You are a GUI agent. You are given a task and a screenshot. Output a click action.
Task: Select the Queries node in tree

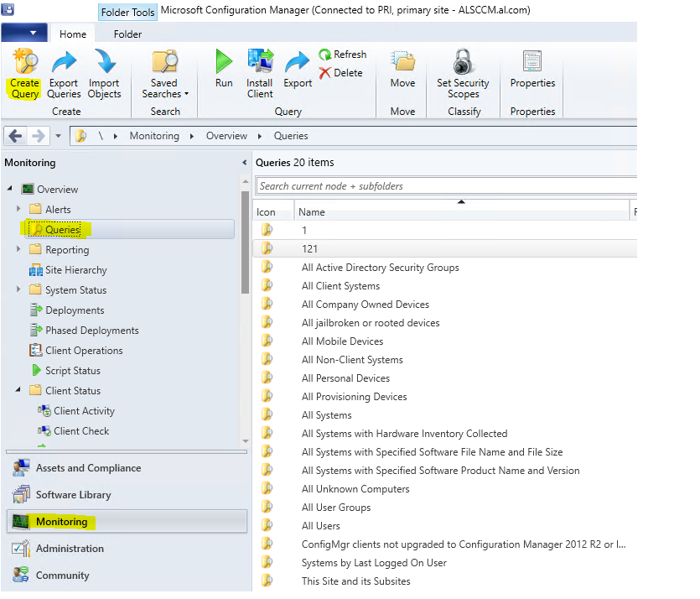(129, 230)
